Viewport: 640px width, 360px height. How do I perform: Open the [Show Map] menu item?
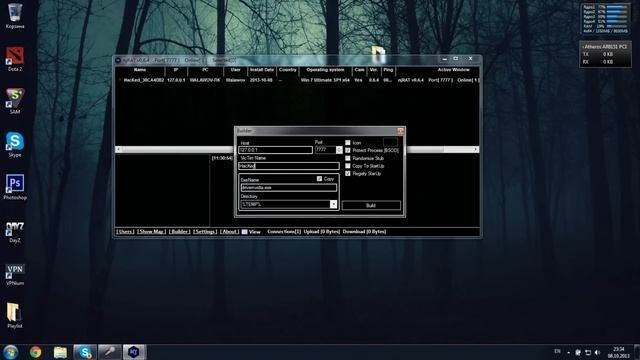151,231
